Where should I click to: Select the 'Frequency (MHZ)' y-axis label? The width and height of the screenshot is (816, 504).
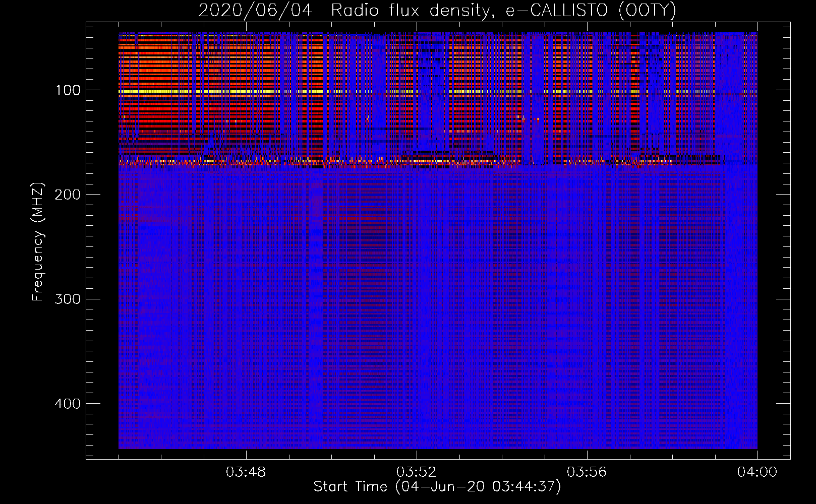tap(38, 242)
